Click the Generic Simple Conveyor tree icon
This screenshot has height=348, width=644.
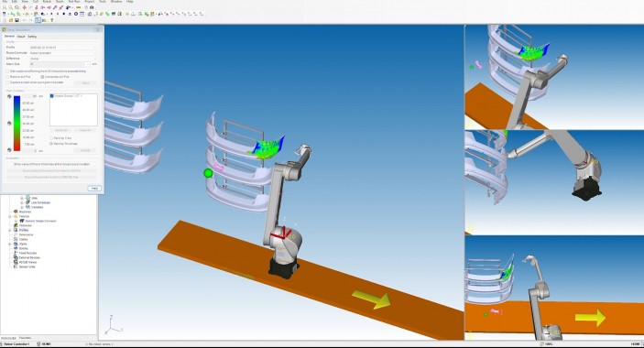tap(22, 221)
